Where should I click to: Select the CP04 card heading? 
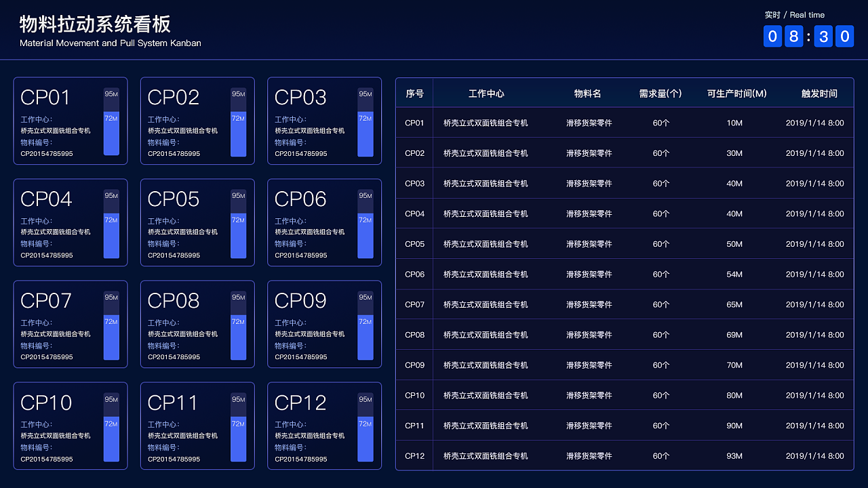(x=46, y=199)
